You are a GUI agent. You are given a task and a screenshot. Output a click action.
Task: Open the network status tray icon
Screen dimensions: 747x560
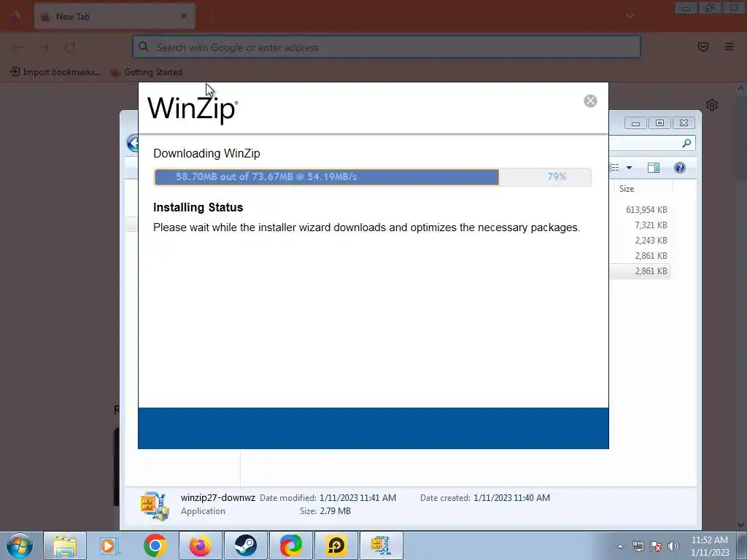pyautogui.click(x=638, y=546)
